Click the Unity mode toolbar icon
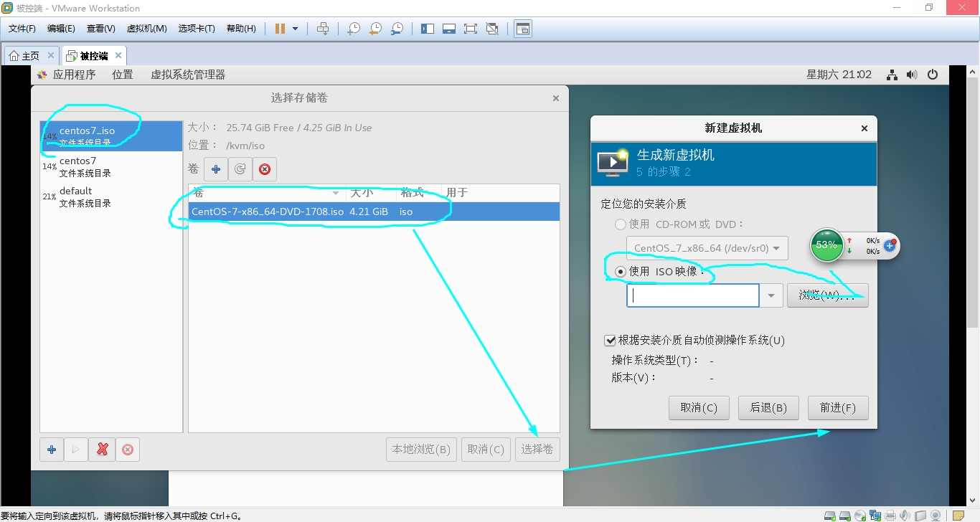Image resolution: width=980 pixels, height=522 pixels. [x=492, y=29]
